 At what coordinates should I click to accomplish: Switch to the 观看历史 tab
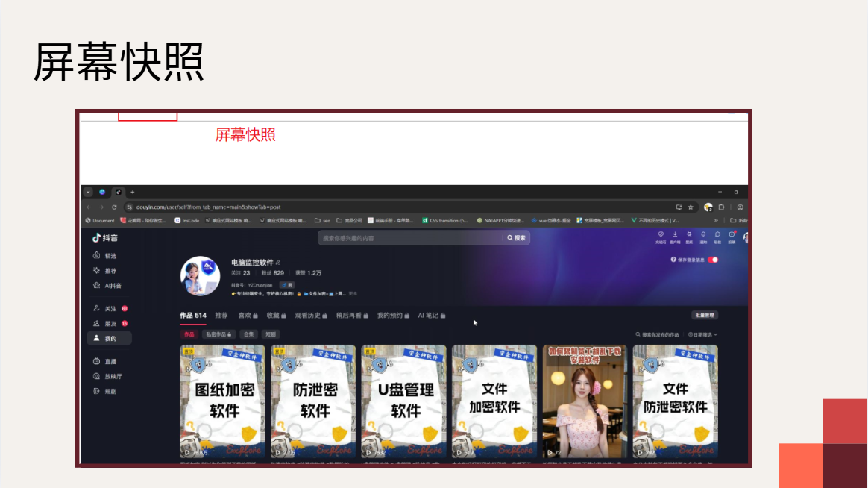(x=311, y=316)
